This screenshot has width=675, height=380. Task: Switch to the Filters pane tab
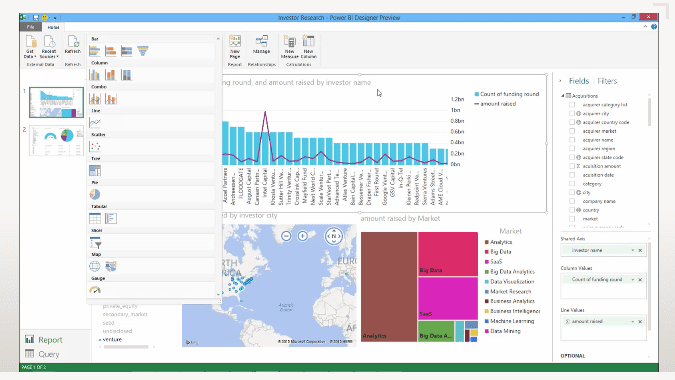(x=607, y=81)
